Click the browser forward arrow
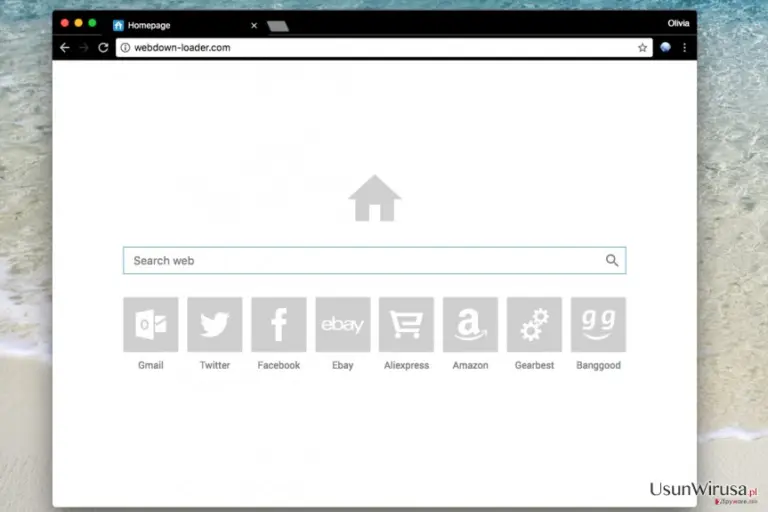The height and width of the screenshot is (512, 768). [84, 48]
